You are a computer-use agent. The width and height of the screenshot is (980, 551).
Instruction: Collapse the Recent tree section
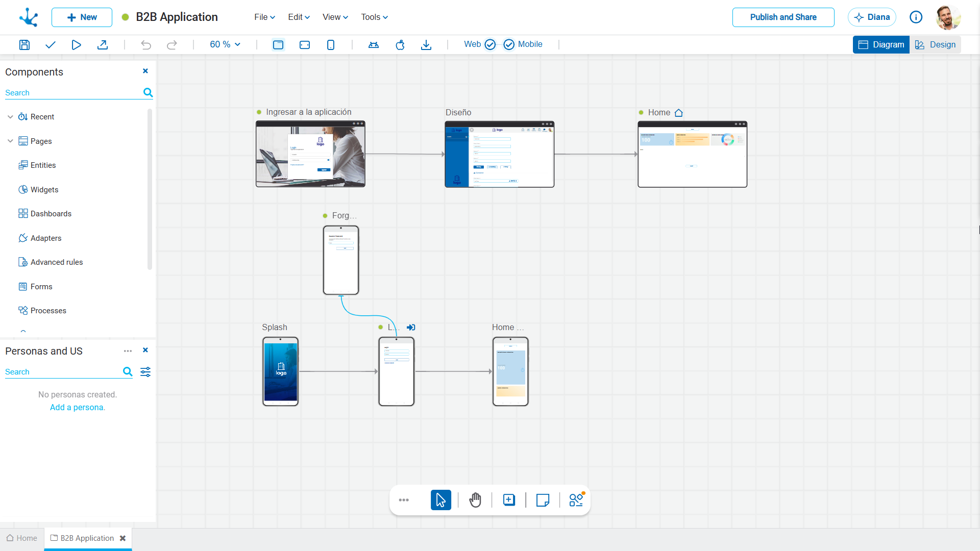click(x=10, y=117)
